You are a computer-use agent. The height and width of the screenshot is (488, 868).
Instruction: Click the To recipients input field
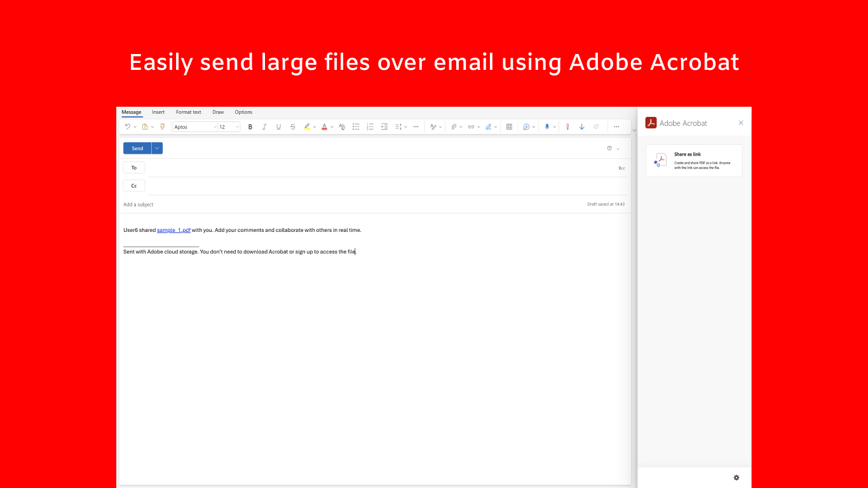[381, 168]
